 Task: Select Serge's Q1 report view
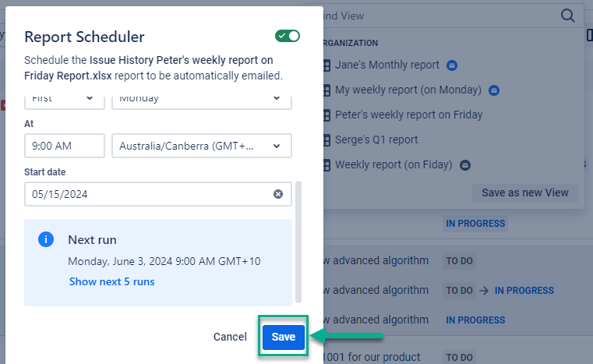[x=376, y=140]
